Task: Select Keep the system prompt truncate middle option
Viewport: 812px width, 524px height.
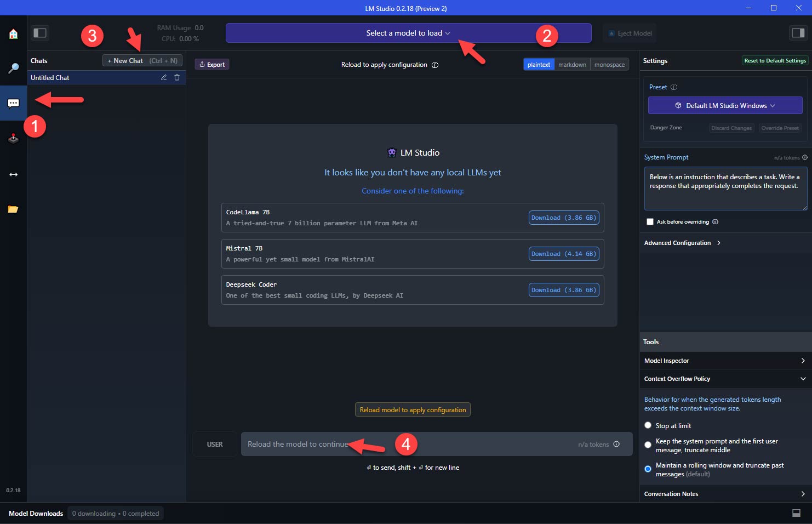Action: (x=648, y=445)
